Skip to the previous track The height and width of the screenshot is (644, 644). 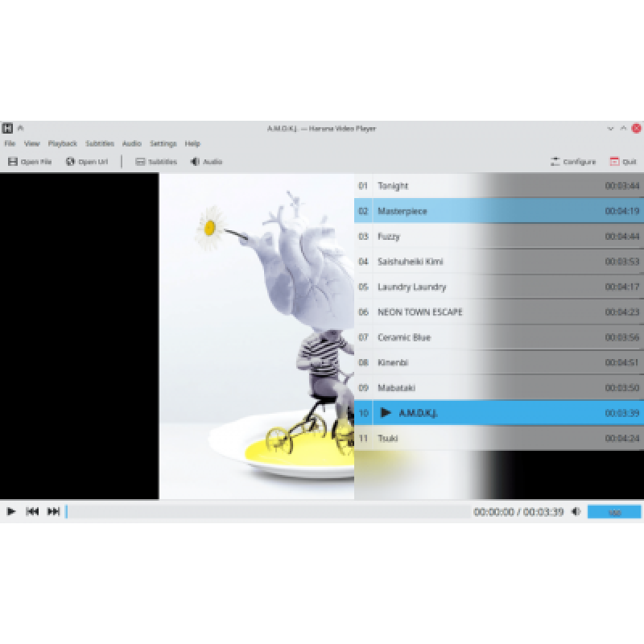[x=32, y=511]
